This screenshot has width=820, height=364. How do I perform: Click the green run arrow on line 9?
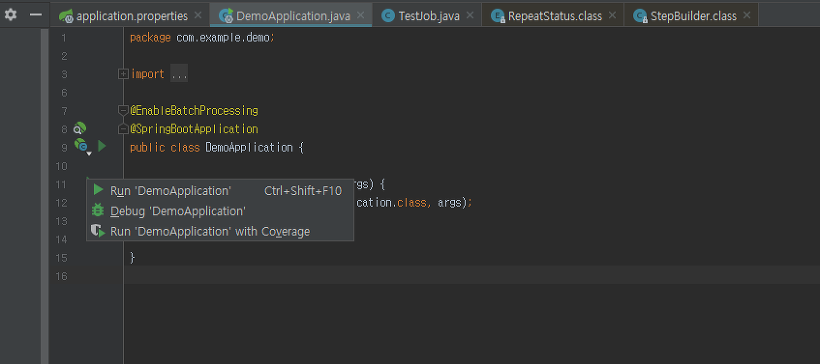point(102,146)
